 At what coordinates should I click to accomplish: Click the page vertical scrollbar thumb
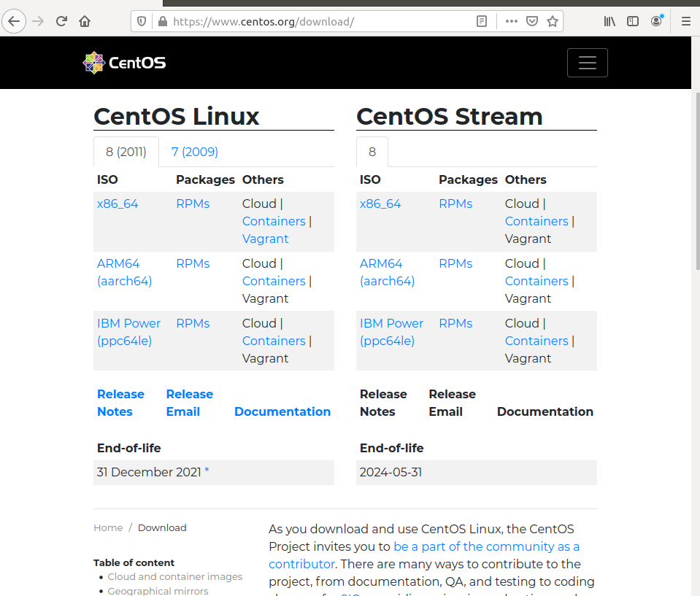pyautogui.click(x=698, y=181)
